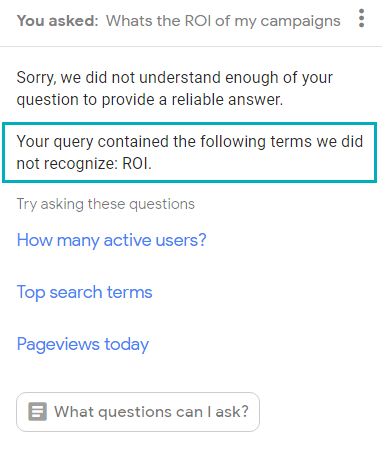Click the Sorry, we did not understand line

(x=175, y=78)
